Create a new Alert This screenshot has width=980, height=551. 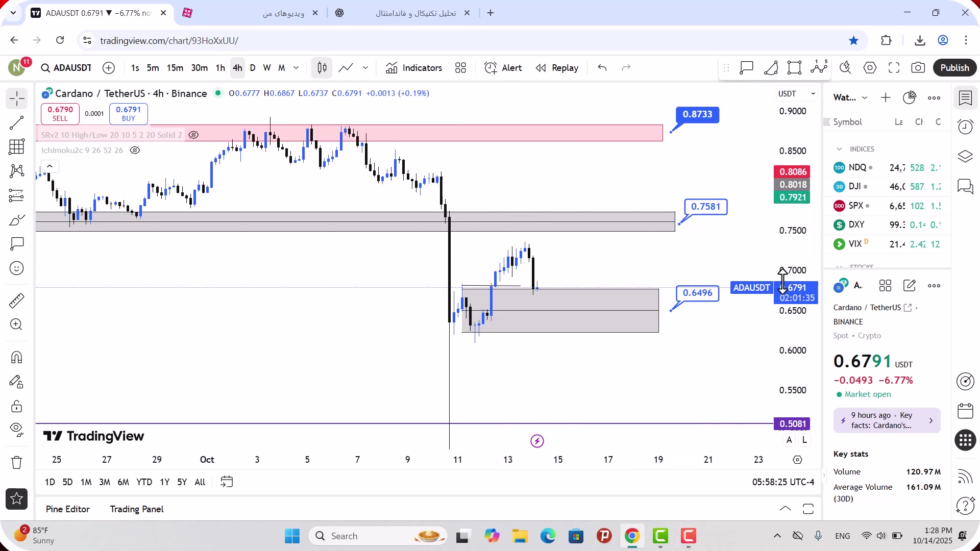(x=503, y=68)
